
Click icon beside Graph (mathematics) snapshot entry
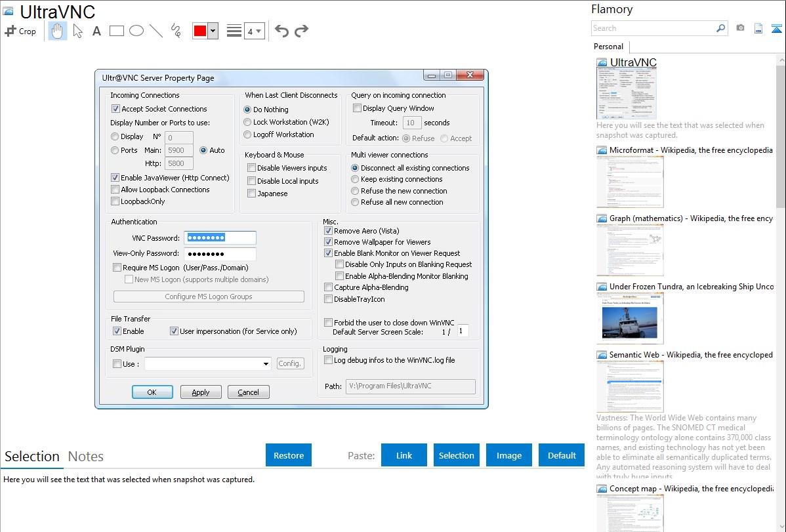pyautogui.click(x=602, y=218)
